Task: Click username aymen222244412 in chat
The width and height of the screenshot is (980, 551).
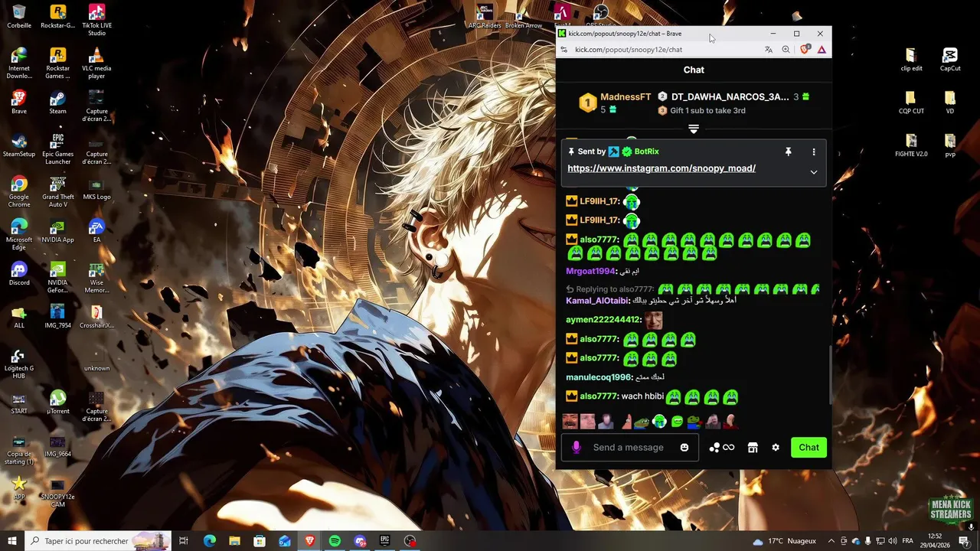Action: click(x=603, y=320)
